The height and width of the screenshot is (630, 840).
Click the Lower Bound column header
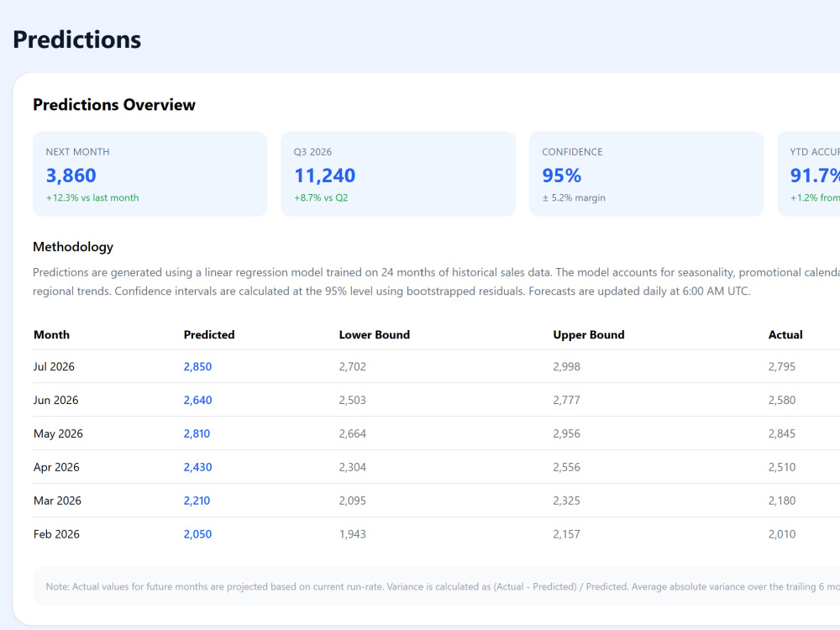coord(375,335)
